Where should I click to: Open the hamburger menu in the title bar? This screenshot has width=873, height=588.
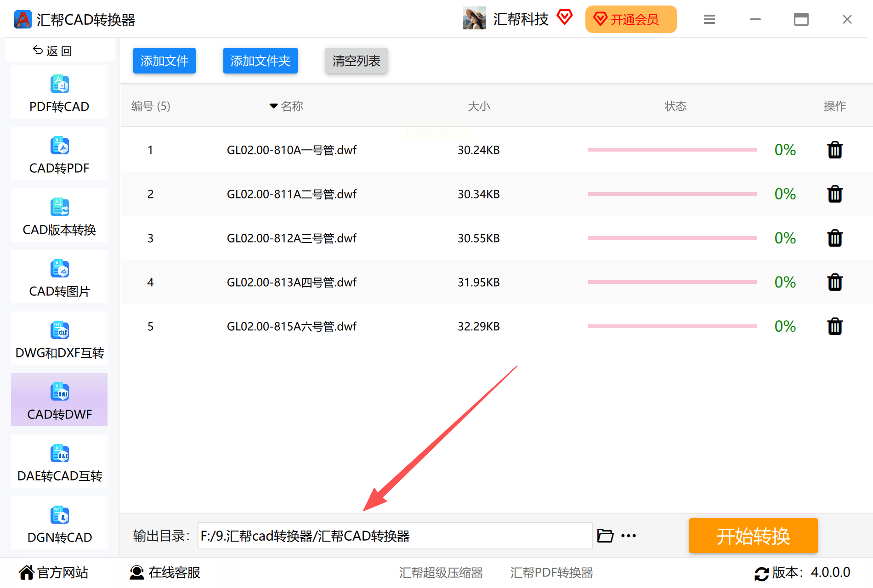[x=709, y=19]
